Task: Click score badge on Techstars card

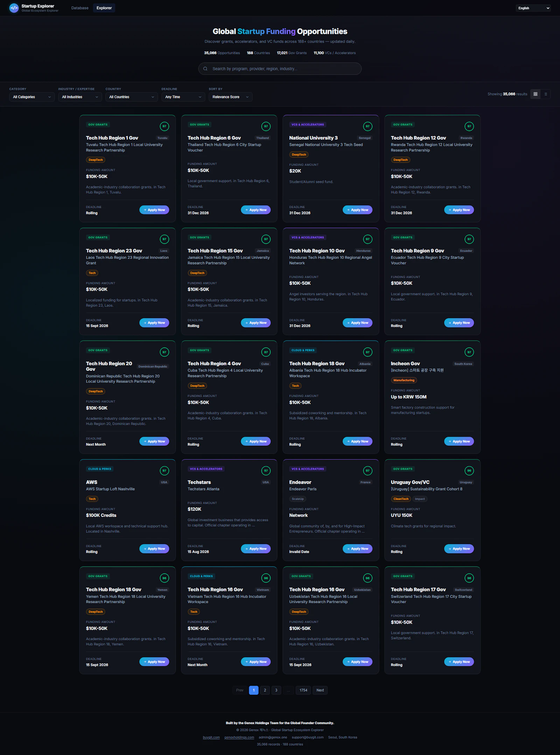Action: click(x=266, y=471)
